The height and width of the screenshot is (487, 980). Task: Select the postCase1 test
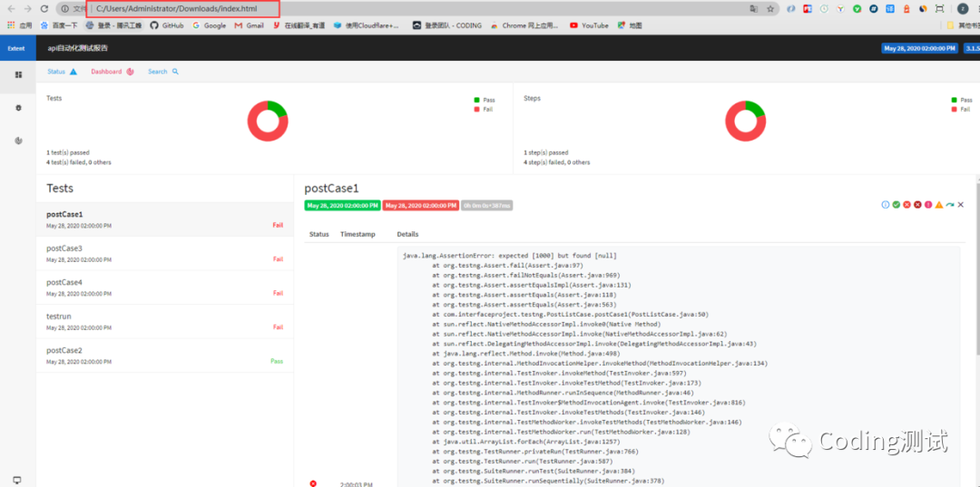(x=164, y=219)
